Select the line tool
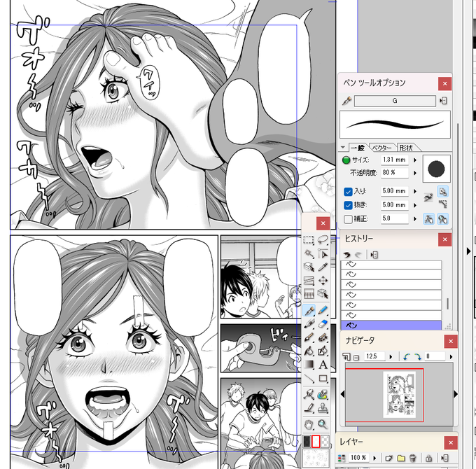476x469 pixels. tap(309, 378)
